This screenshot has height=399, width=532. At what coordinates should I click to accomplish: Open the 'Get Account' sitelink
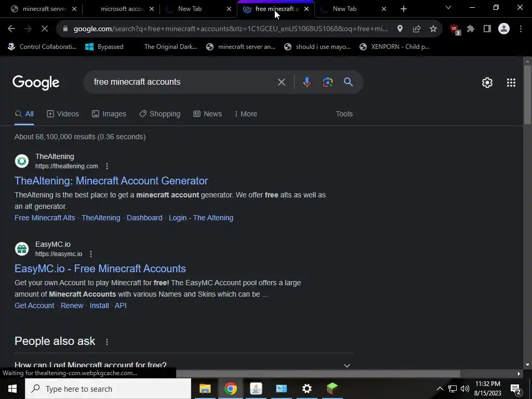coord(34,305)
